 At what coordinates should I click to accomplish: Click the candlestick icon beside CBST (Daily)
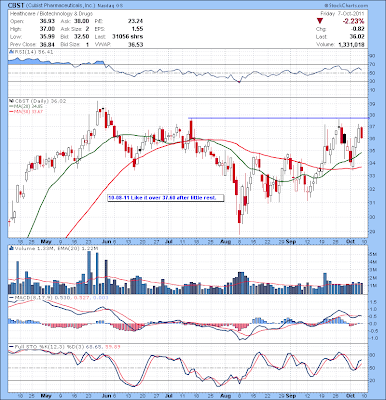click(x=12, y=101)
